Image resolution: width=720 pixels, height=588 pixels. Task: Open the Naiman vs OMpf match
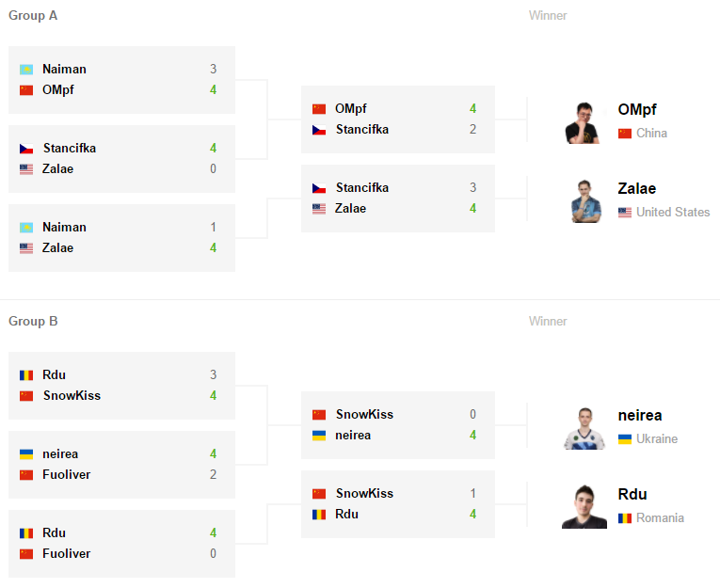[x=121, y=80]
